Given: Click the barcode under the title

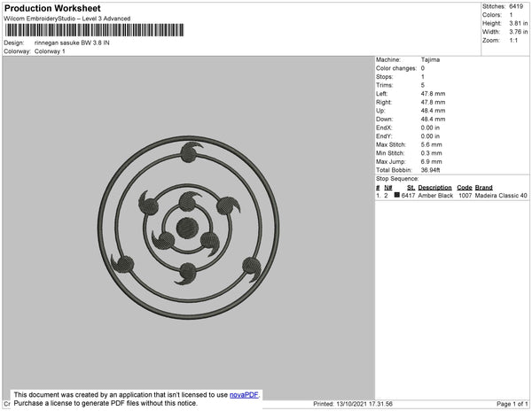Looking at the screenshot, I should coord(94,30).
